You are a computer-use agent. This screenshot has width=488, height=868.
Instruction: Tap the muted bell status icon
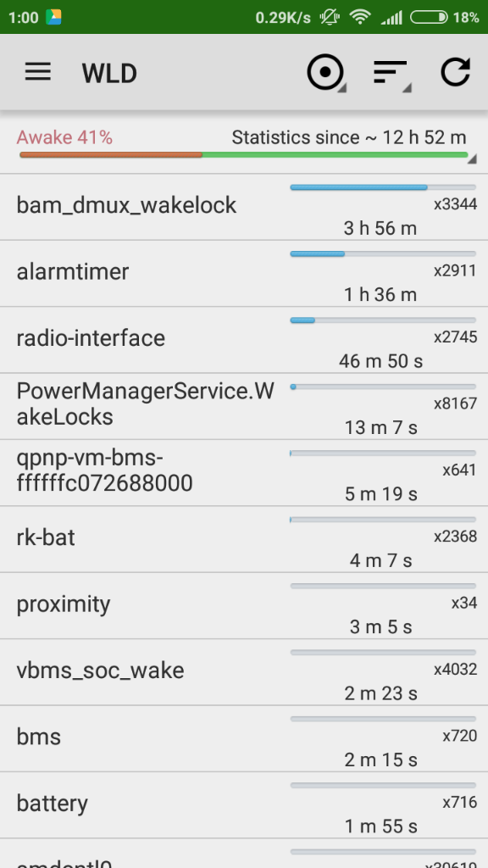[330, 17]
